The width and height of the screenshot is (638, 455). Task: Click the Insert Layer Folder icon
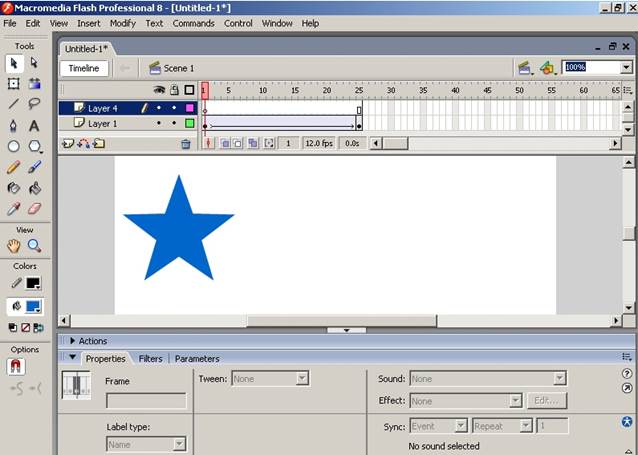coord(99,143)
